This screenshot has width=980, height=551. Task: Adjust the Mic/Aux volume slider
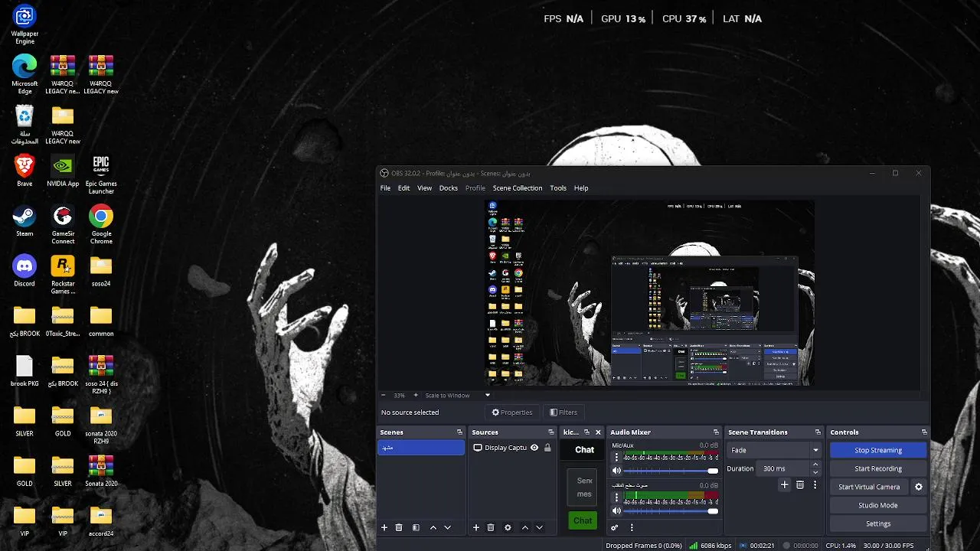pos(671,471)
